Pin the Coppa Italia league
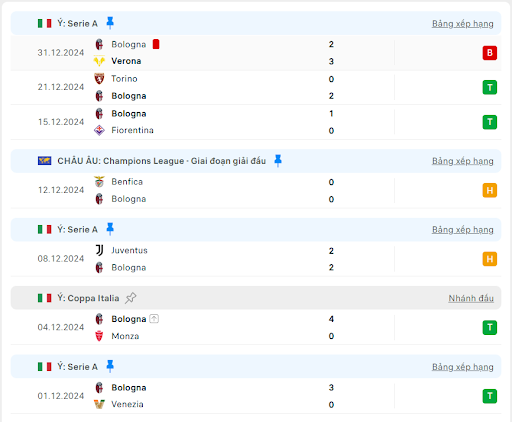Screen dimensions: 512x422 130,298
